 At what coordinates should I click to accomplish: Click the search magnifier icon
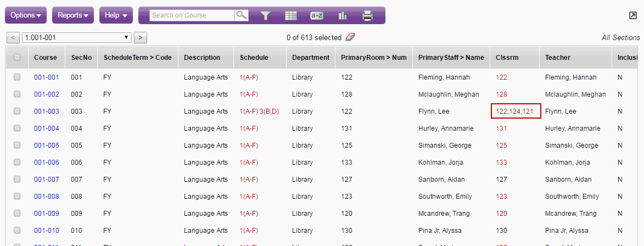242,15
